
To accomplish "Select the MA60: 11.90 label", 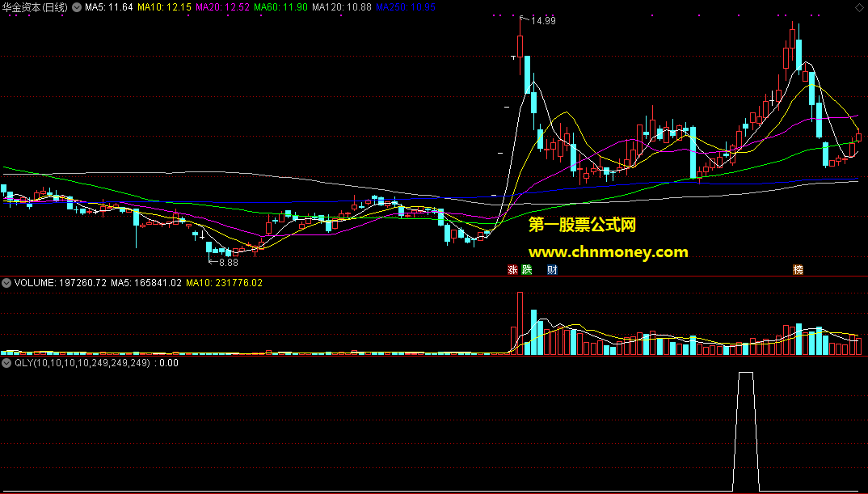I will coord(281,7).
